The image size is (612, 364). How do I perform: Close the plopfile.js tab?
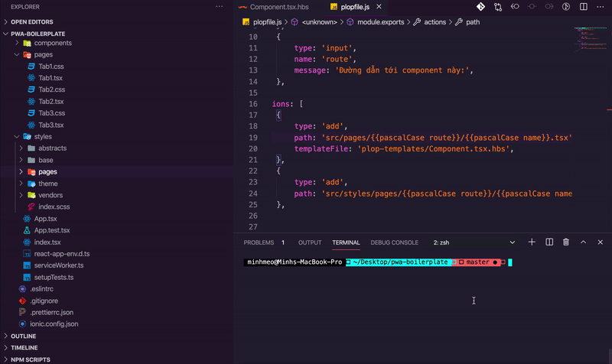coord(379,7)
